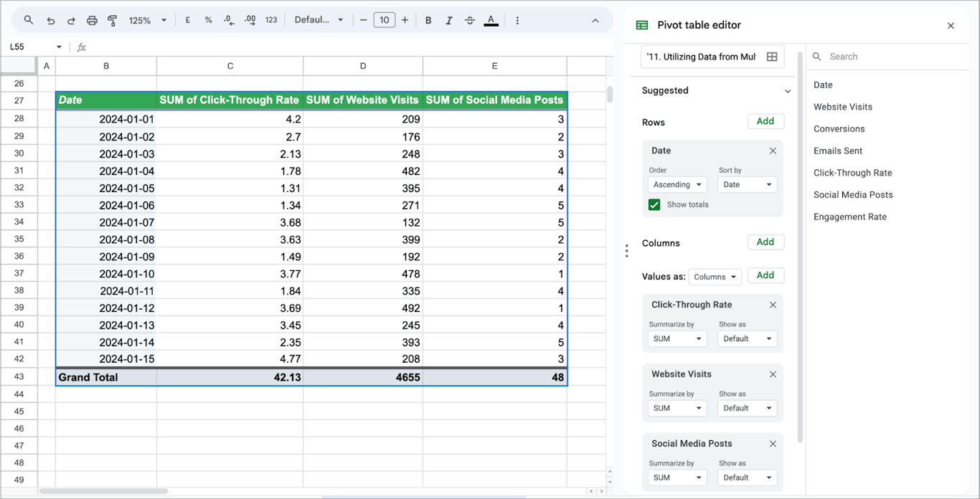Select the Grand Total cell

pyautogui.click(x=106, y=377)
